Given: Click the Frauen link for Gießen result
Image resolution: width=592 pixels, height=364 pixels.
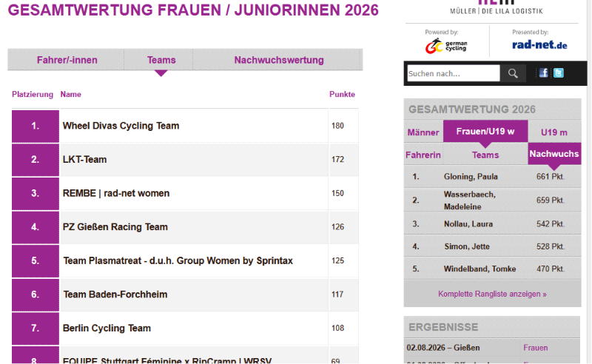Looking at the screenshot, I should tap(535, 348).
